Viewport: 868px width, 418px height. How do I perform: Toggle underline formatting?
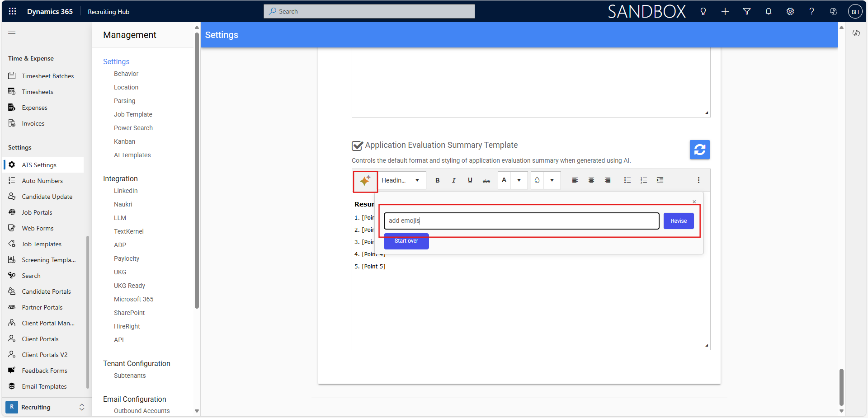tap(470, 180)
